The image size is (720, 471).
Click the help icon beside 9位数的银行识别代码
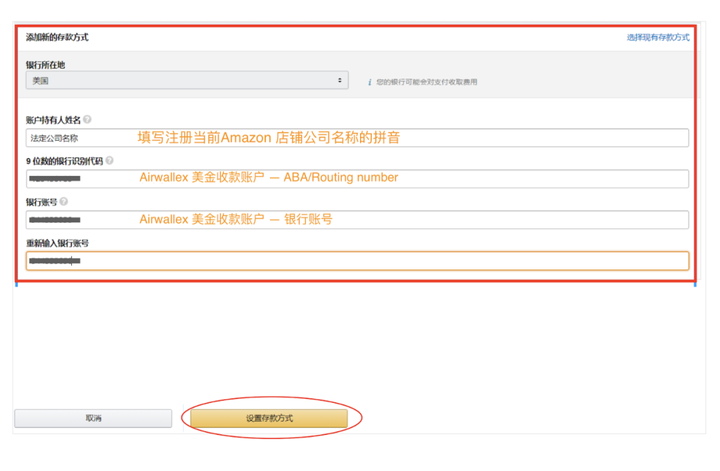[x=109, y=160]
